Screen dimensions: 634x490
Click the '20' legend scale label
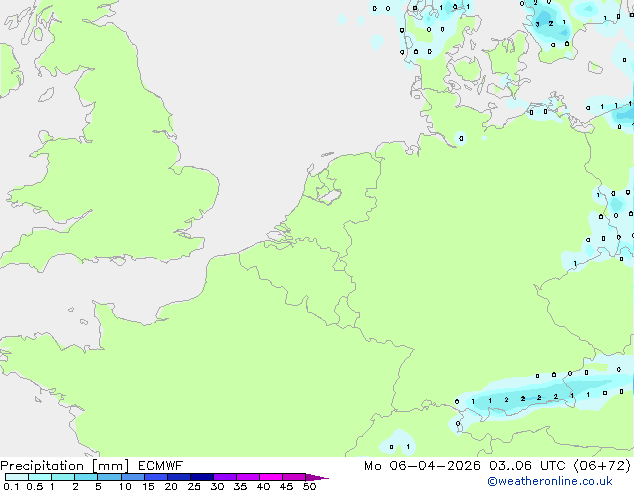coord(171,486)
